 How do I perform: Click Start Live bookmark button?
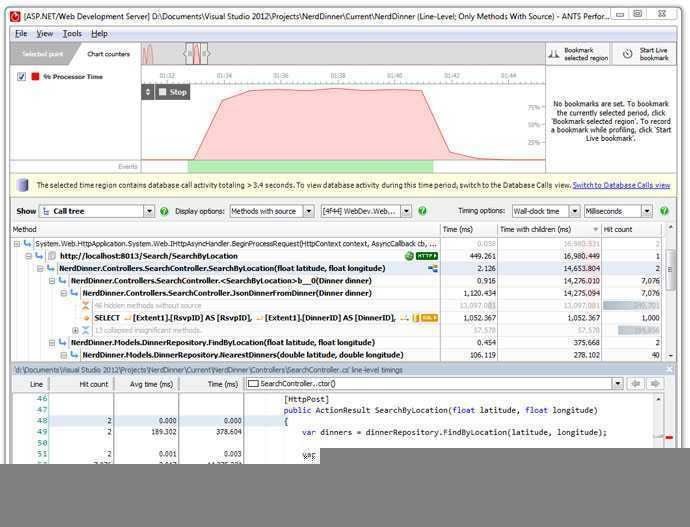pyautogui.click(x=645, y=54)
